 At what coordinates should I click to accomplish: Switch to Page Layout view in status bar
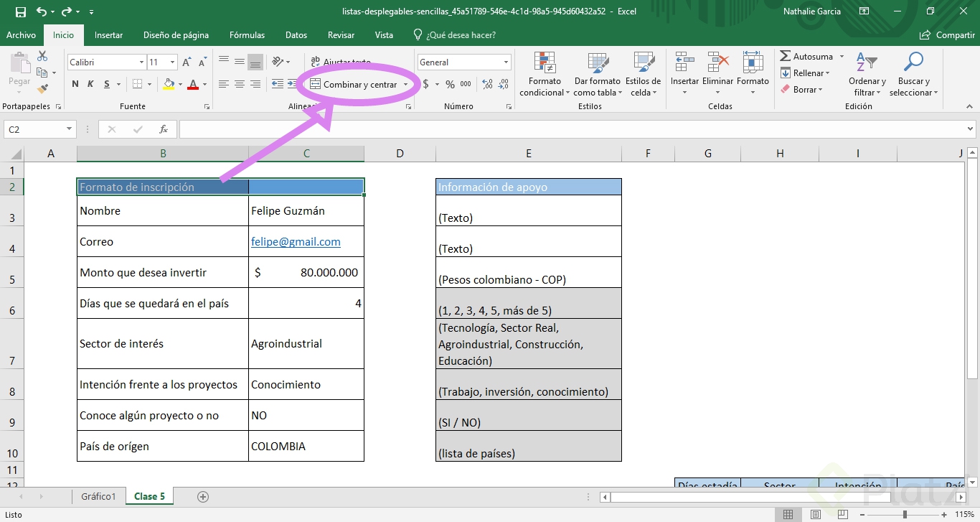click(x=815, y=514)
